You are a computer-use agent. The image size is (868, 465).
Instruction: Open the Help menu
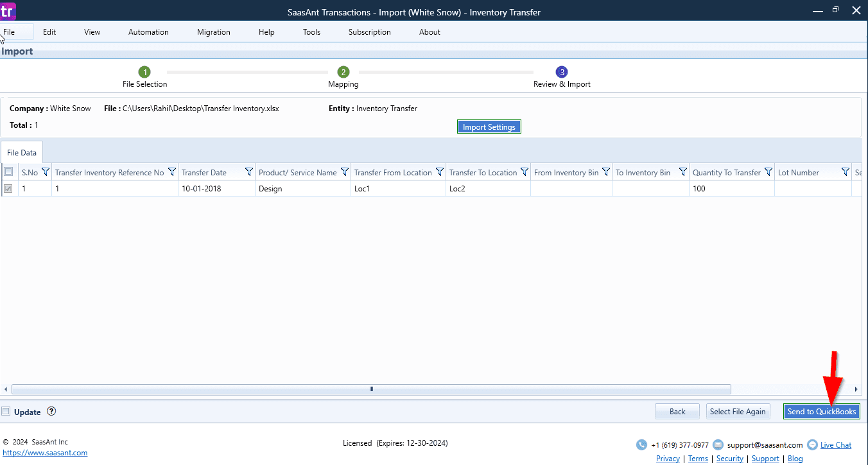point(266,32)
